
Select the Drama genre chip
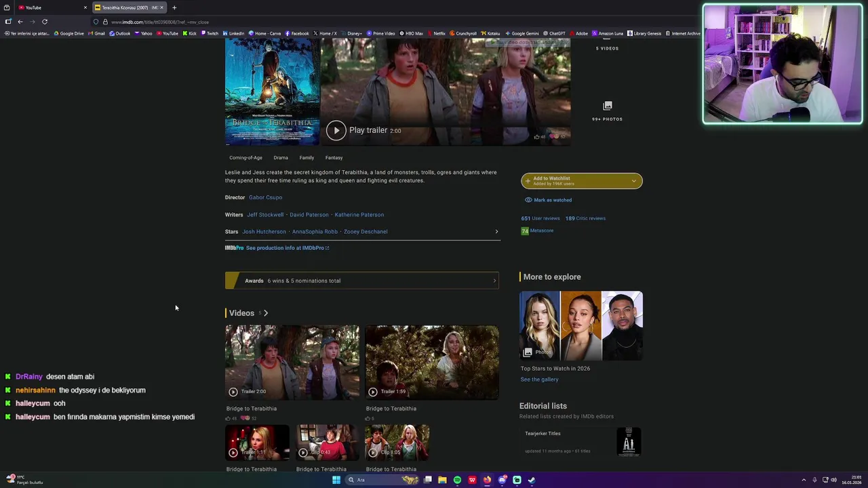281,158
